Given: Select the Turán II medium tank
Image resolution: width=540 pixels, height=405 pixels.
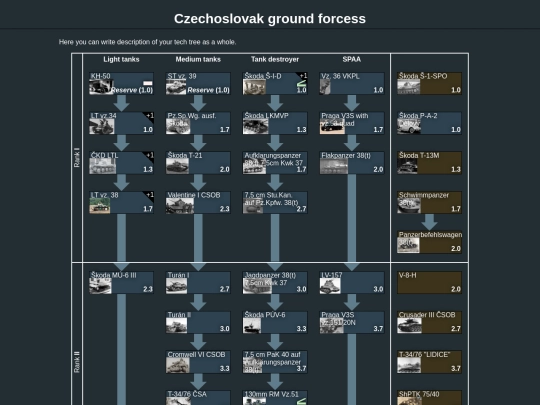Looking at the screenshot, I should tap(198, 322).
